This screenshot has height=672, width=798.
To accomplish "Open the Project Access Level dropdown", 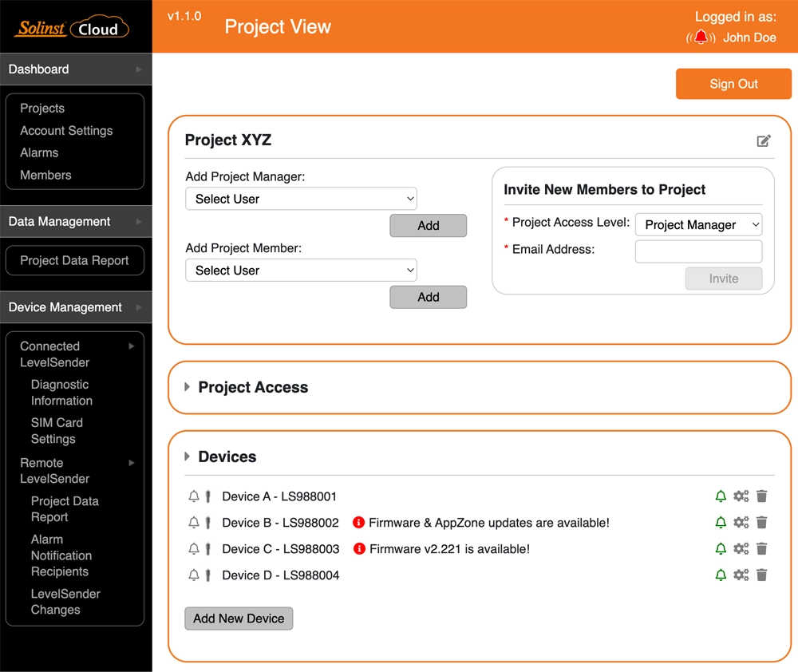I will tap(698, 224).
